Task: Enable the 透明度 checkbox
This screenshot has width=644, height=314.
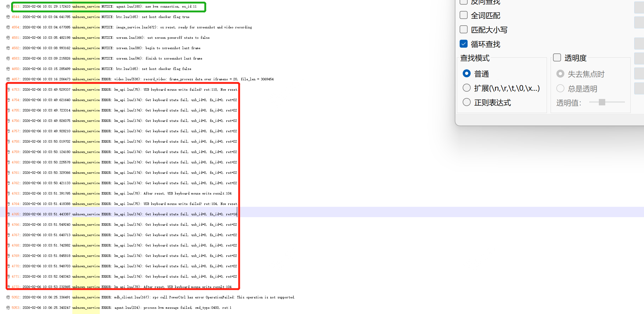Action: click(557, 57)
